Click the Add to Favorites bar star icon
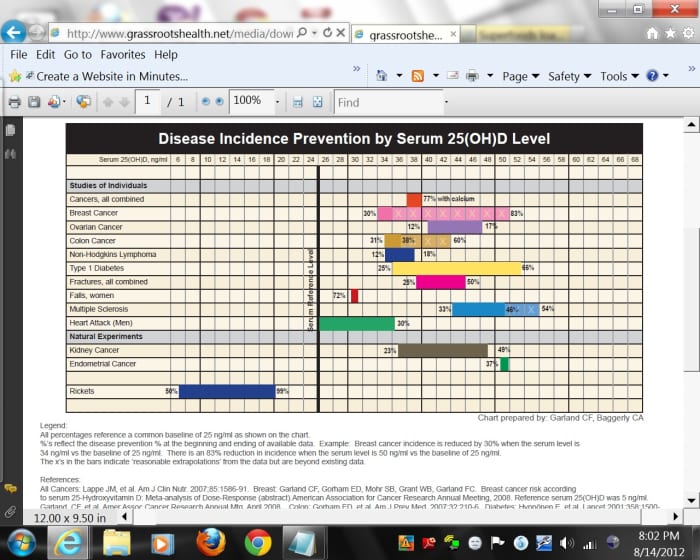700x560 pixels. pyautogui.click(x=15, y=76)
